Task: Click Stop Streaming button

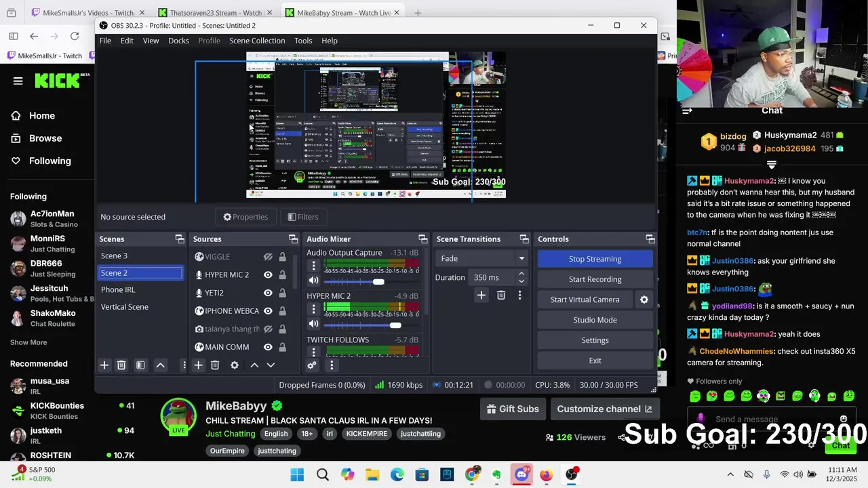Action: [595, 259]
